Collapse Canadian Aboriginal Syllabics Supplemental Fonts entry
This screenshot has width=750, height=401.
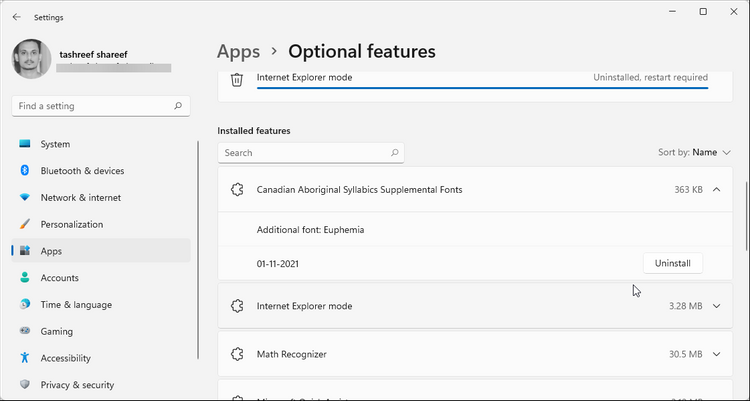click(716, 189)
